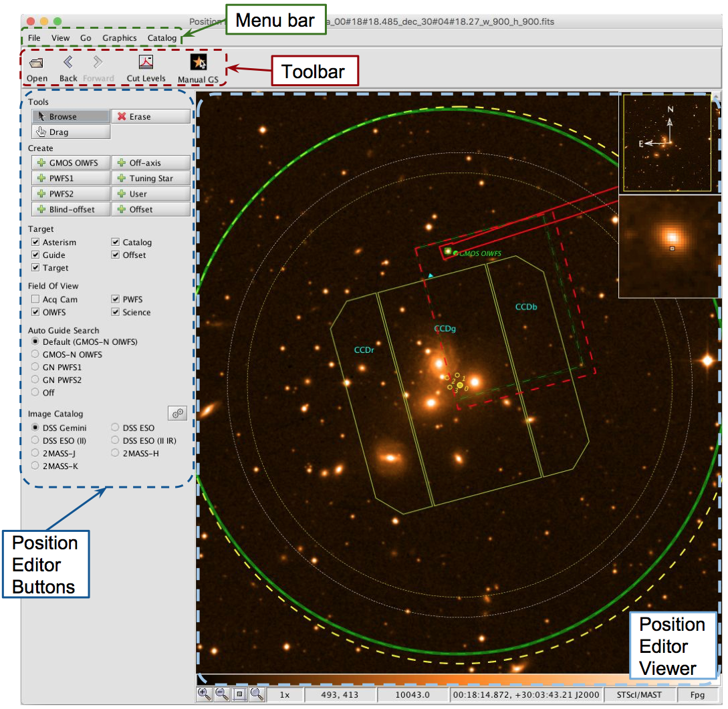Click the CCDg label on the image
The height and width of the screenshot is (709, 728).
tap(445, 329)
